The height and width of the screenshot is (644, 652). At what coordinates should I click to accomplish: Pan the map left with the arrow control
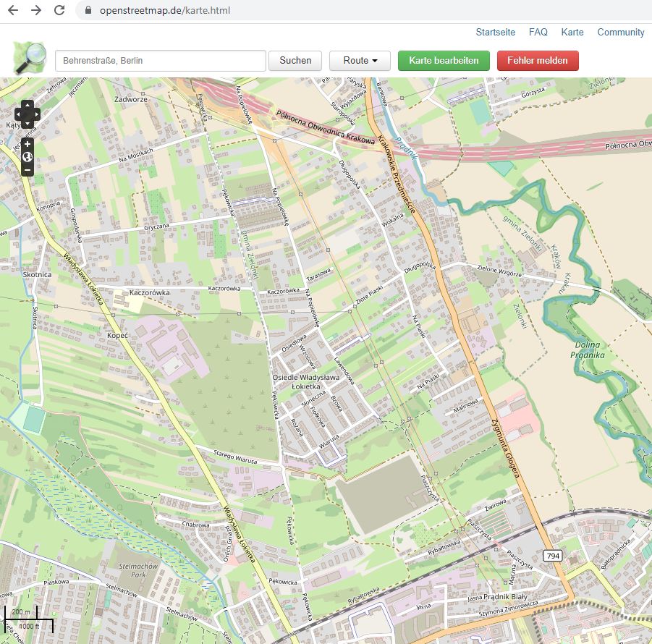click(20, 114)
